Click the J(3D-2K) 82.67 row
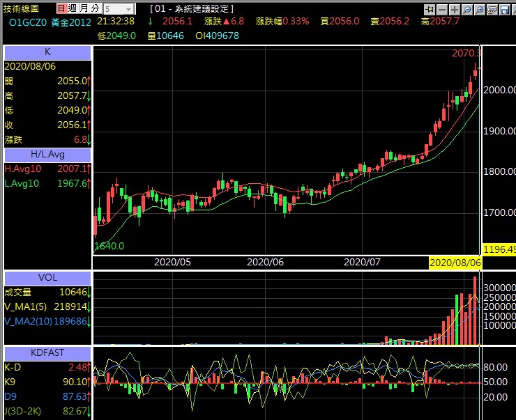Viewport: 516px width, 420px height. pyautogui.click(x=47, y=411)
